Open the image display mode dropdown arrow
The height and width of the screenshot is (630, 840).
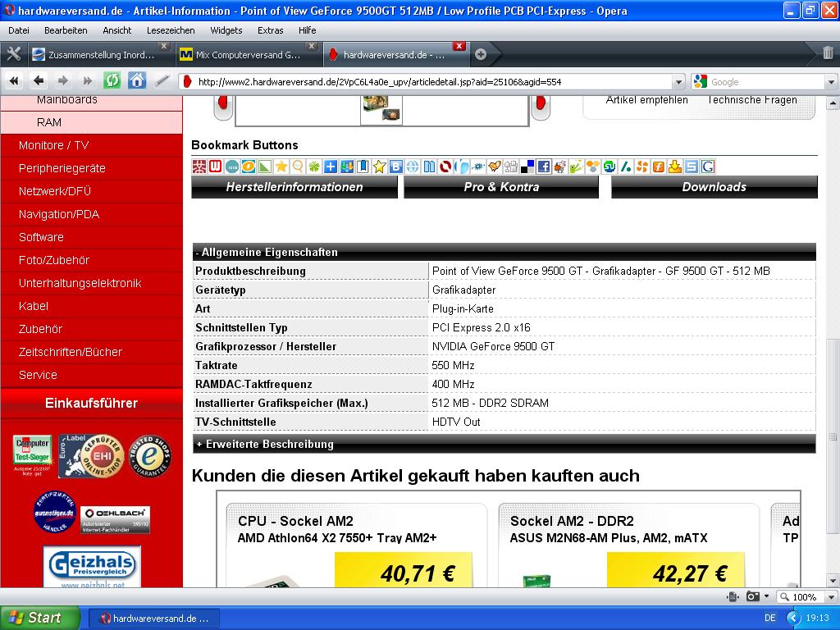click(767, 596)
